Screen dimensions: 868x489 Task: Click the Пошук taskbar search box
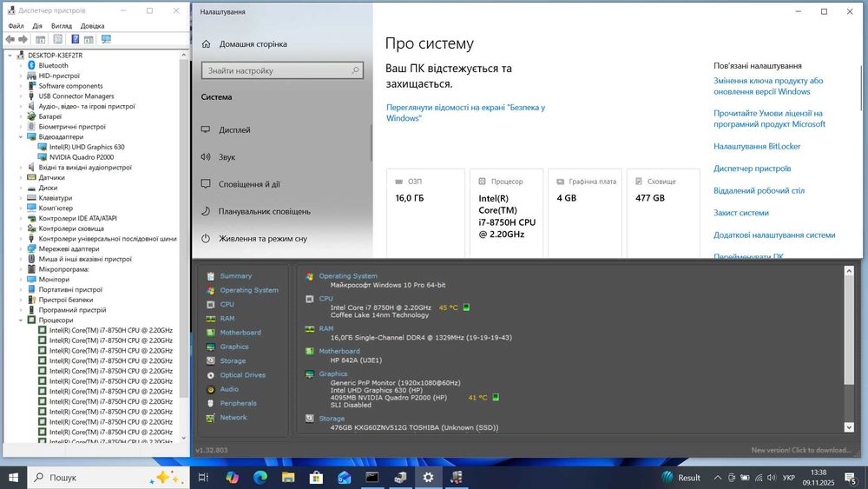[108, 478]
